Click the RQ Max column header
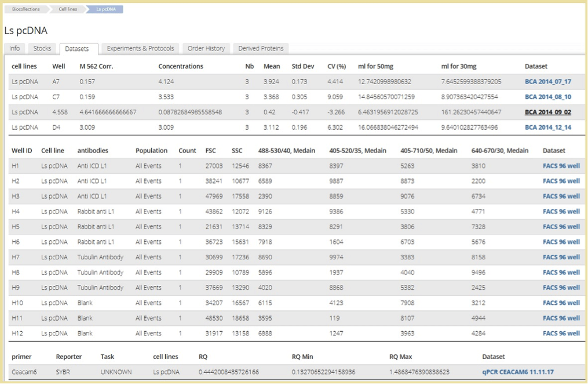Screen dimensions: 588x384 pyautogui.click(x=401, y=357)
